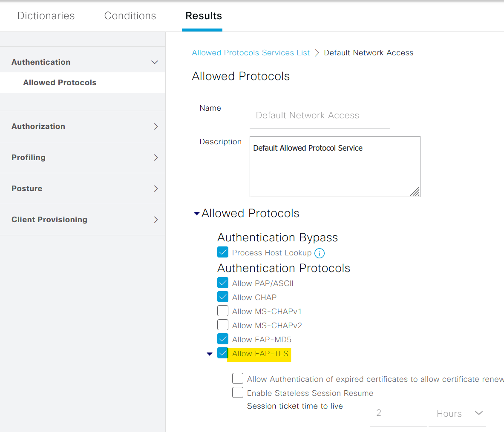504x432 pixels.
Task: Switch to the Dictionaries tab
Action: point(46,16)
